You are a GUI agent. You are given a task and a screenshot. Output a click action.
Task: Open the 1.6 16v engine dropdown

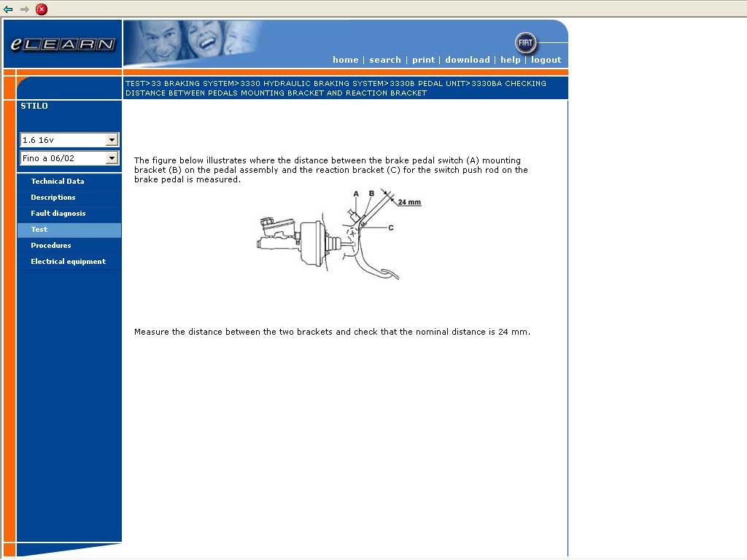pos(69,140)
